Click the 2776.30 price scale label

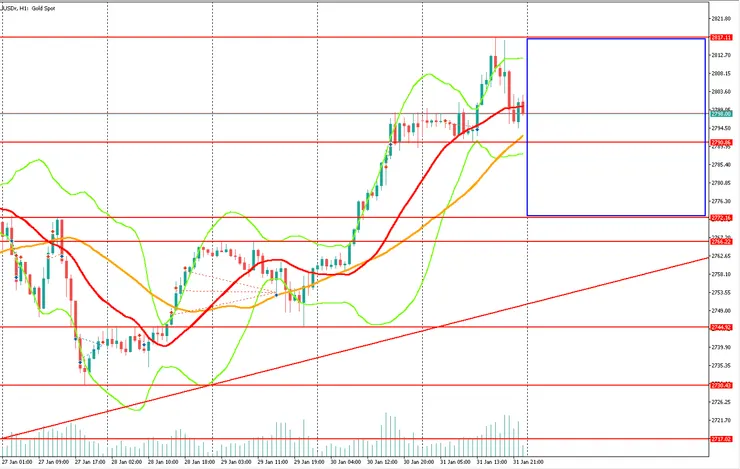click(x=721, y=201)
